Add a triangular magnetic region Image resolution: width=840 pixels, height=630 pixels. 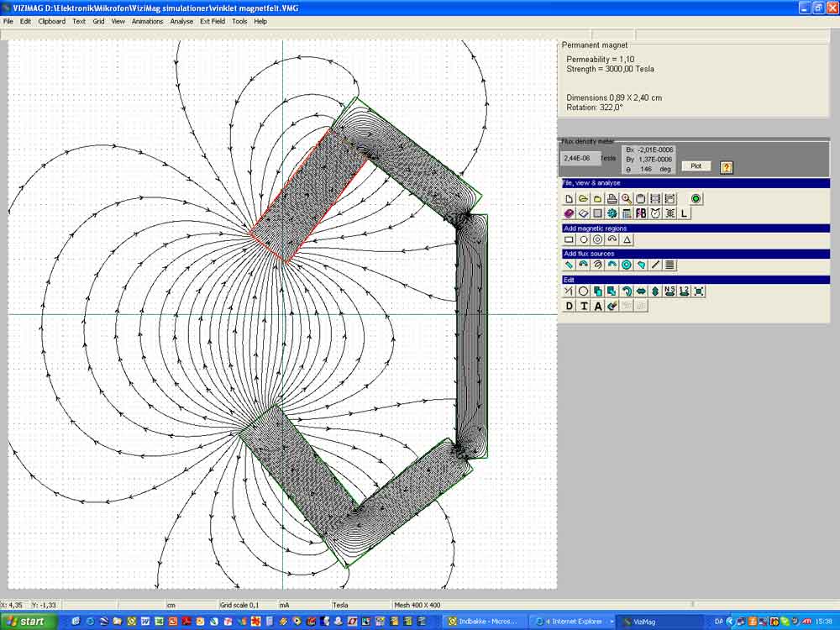(627, 239)
